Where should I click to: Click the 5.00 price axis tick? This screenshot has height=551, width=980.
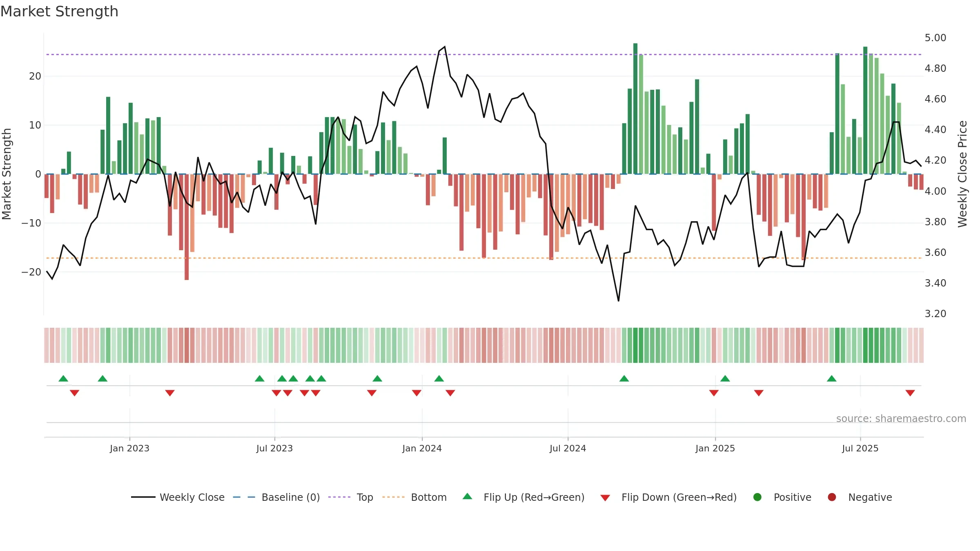tap(935, 38)
